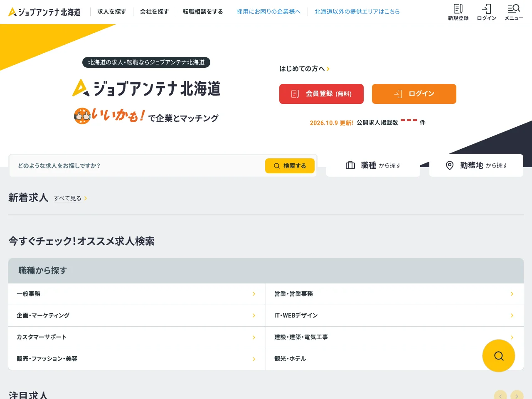This screenshot has width=532, height=399.
Task: Click the chevron on the 営業・営業事務 row
Action: click(512, 294)
